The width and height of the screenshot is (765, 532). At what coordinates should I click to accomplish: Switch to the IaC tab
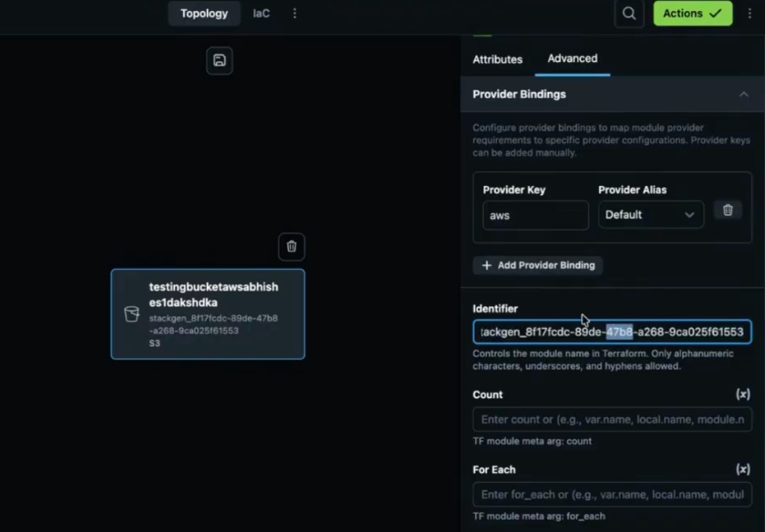(261, 13)
